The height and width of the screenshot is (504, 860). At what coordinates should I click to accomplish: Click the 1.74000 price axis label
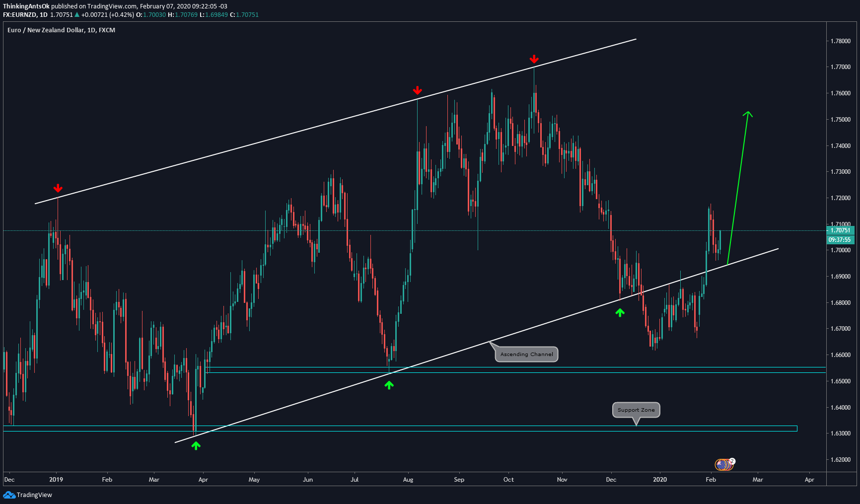(841, 146)
